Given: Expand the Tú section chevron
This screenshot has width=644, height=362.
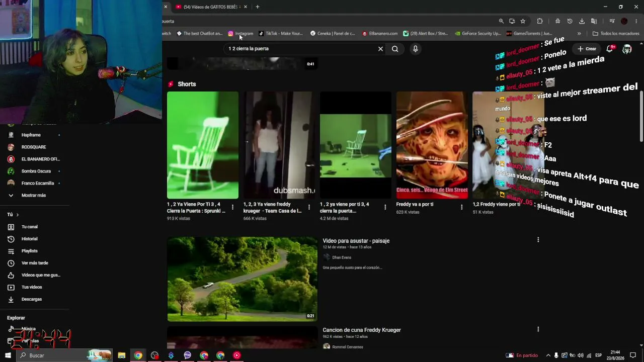Looking at the screenshot, I should pyautogui.click(x=17, y=215).
